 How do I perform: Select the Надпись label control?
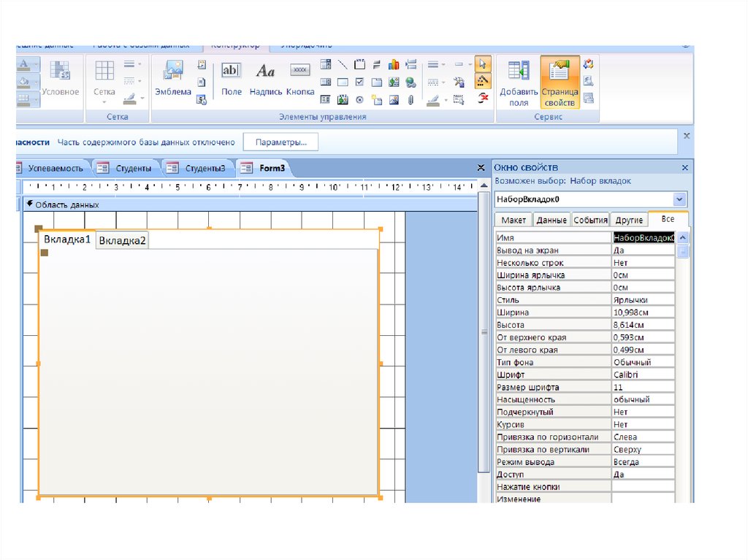(x=265, y=77)
